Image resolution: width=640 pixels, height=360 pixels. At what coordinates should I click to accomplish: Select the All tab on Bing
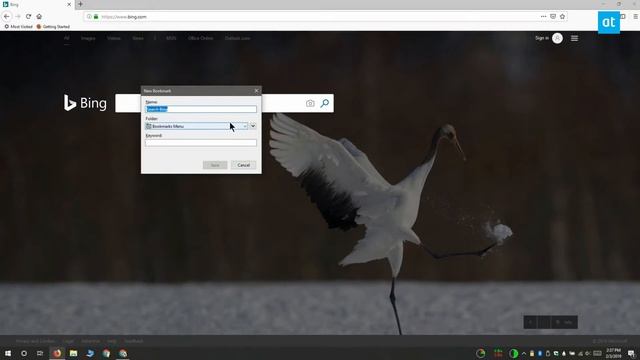67,38
